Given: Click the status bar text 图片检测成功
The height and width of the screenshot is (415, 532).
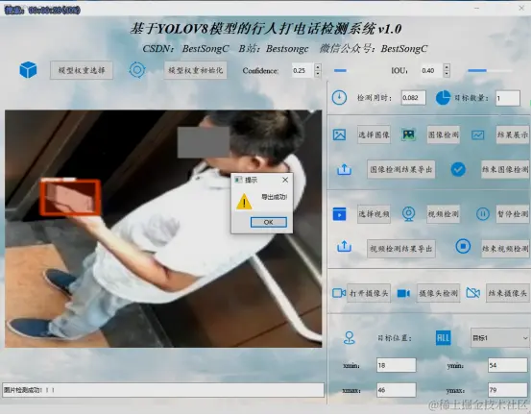Looking at the screenshot, I should click(x=29, y=390).
